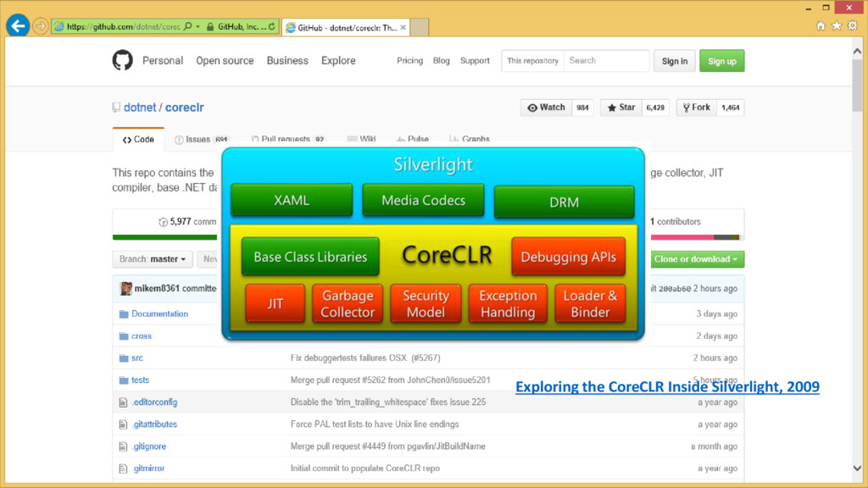Image resolution: width=868 pixels, height=488 pixels.
Task: Click the tests folder icon
Action: click(x=124, y=380)
